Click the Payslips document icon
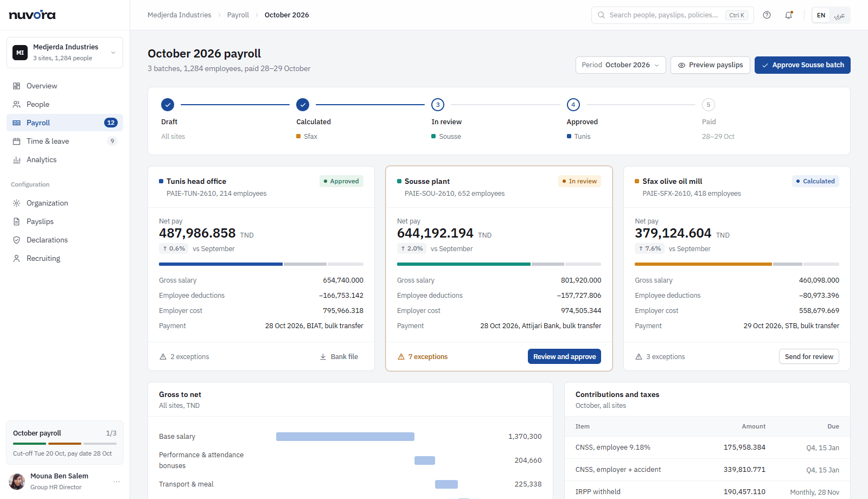868x499 pixels. click(17, 221)
